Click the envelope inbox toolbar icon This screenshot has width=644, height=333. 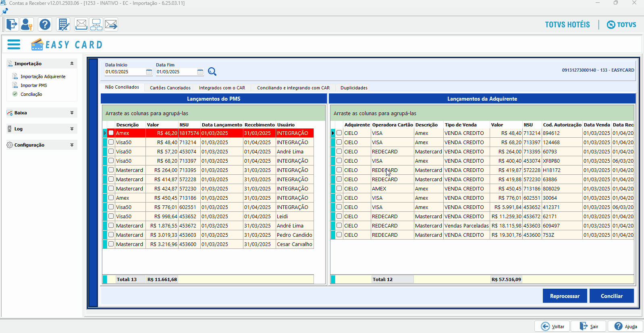click(x=81, y=25)
